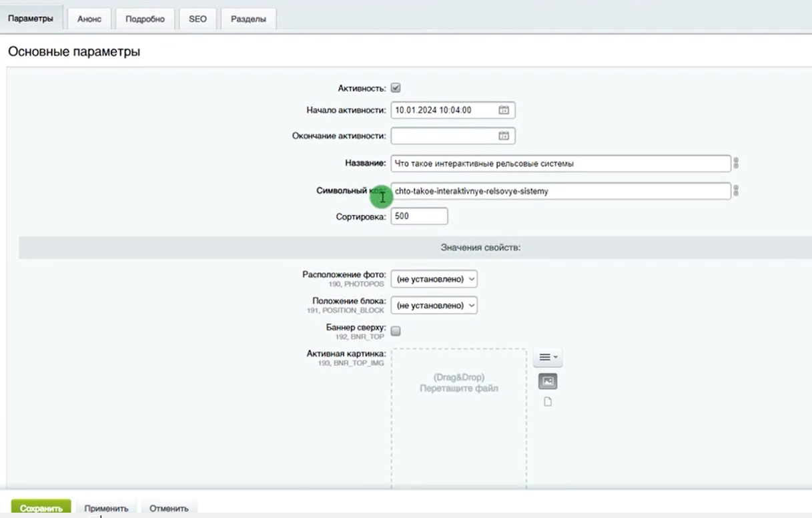The image size is (812, 518).
Task: Enable the Баннер сверху checkbox
Action: click(x=396, y=331)
